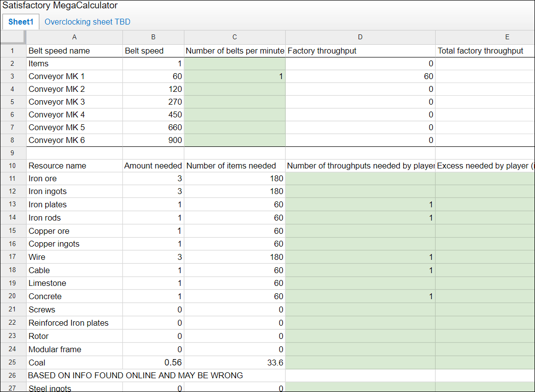Click Wire items needed 180

[235, 257]
